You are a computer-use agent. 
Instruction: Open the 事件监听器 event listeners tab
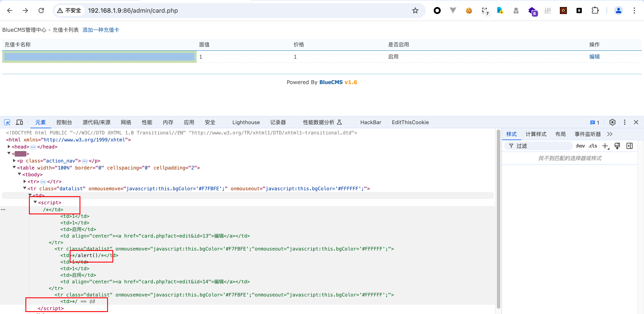click(x=587, y=134)
